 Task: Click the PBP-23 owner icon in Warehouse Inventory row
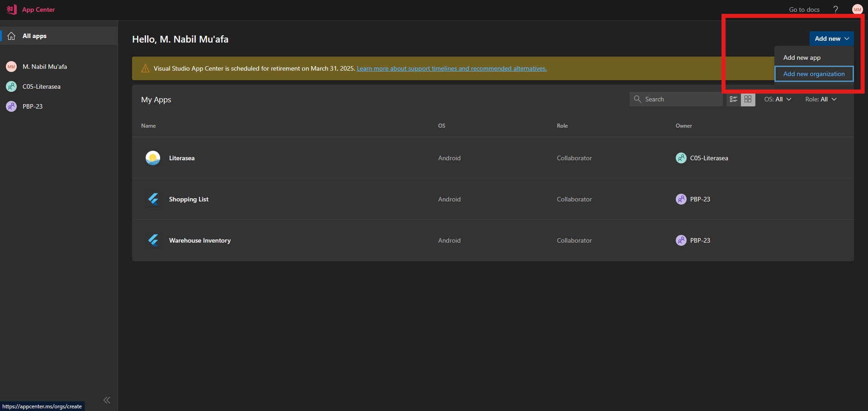[681, 240]
